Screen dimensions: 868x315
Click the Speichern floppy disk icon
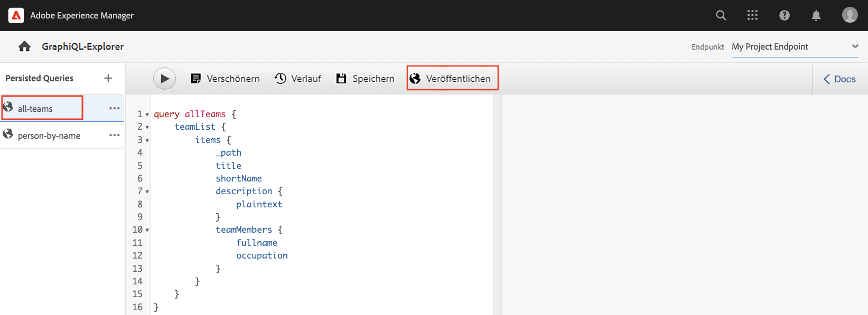pyautogui.click(x=341, y=79)
